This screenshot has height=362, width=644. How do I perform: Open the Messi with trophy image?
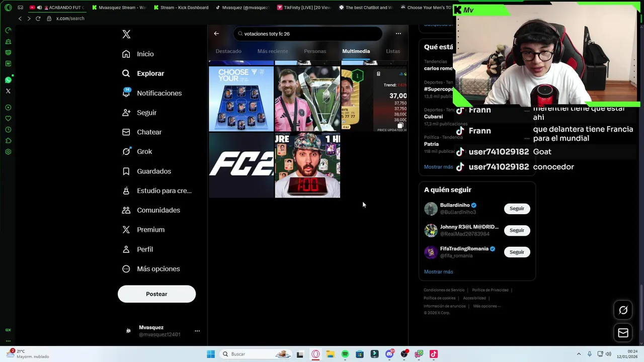[x=307, y=99]
